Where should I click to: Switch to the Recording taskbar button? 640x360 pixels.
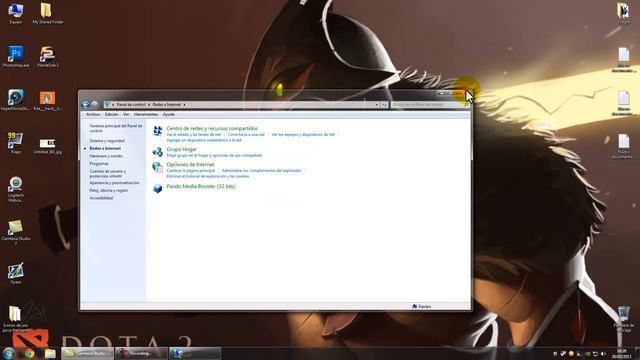click(x=141, y=353)
